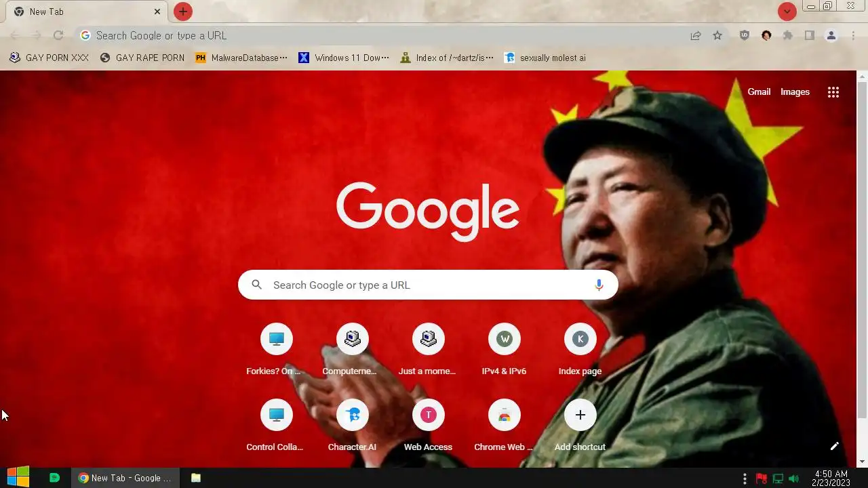This screenshot has width=868, height=488.
Task: Open network status tray icon
Action: pyautogui.click(x=778, y=479)
